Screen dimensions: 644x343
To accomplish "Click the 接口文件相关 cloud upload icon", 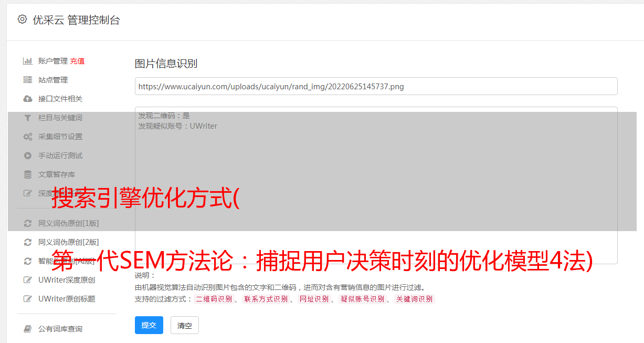I will (28, 99).
